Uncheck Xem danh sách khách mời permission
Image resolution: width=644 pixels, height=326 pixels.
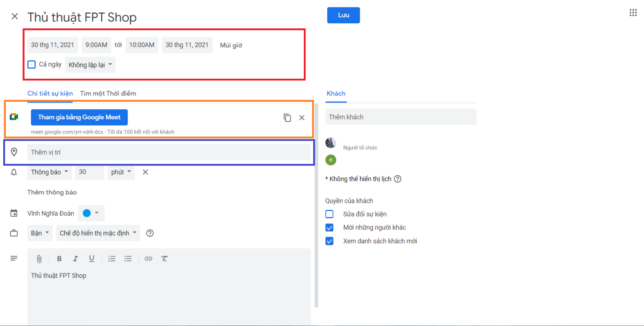(329, 241)
